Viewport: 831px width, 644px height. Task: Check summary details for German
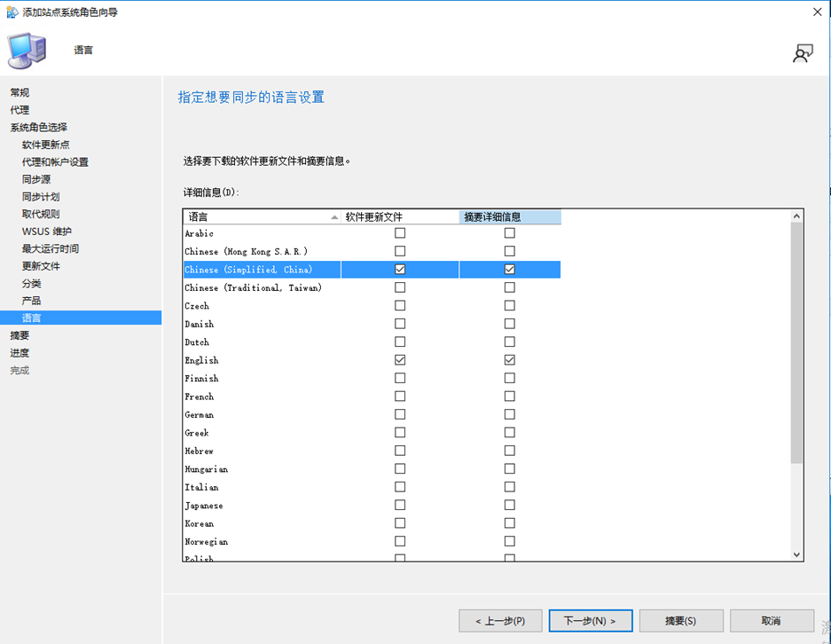click(510, 414)
